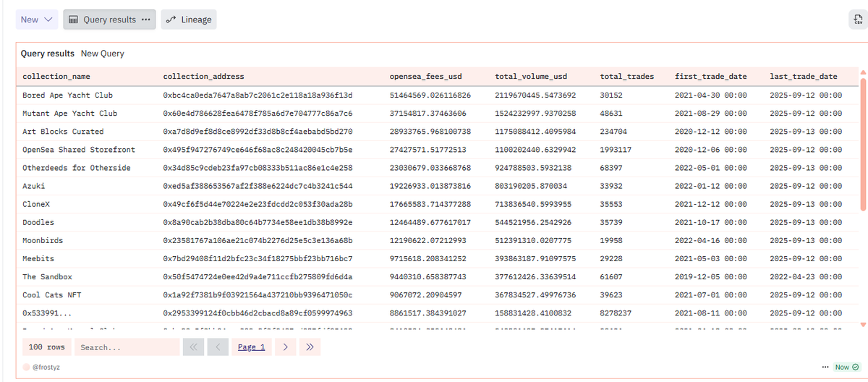This screenshot has width=868, height=382.
Task: Click the New Query link
Action: click(x=103, y=54)
